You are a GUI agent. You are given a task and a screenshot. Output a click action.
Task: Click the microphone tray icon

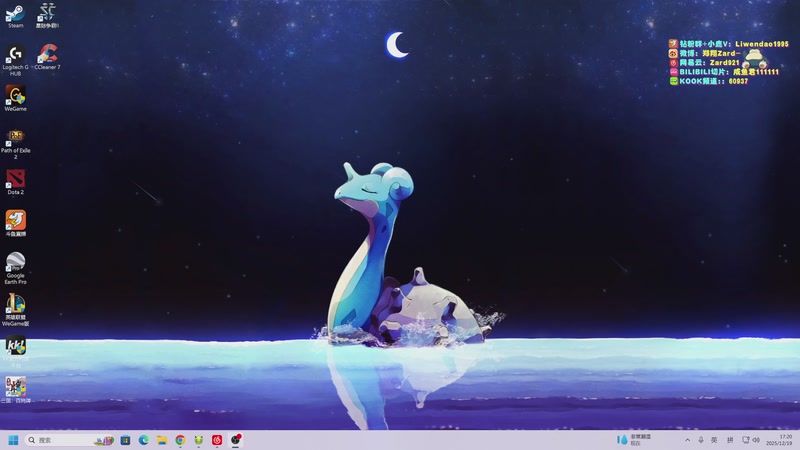tap(701, 440)
